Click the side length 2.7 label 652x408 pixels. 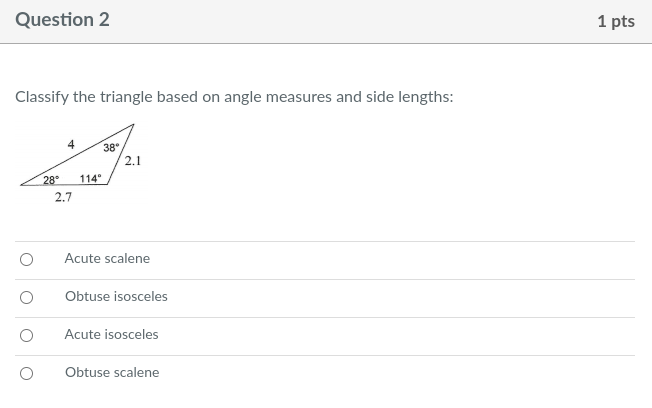[63, 198]
